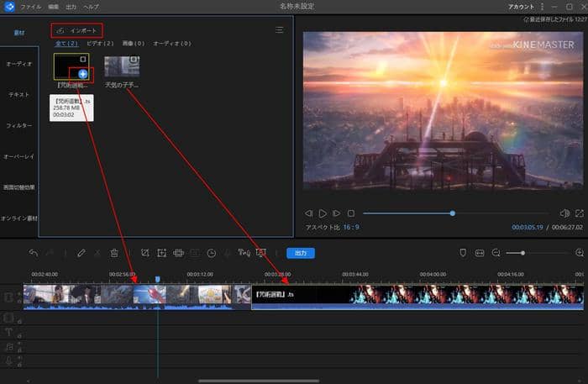Image resolution: width=588 pixels, height=384 pixels.
Task: Tick checkbox on 【究極挑戦】 thumbnail
Action: [83, 60]
